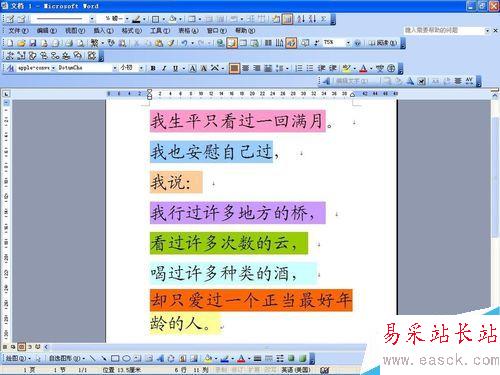Open the 自选图形 AutoShapes button
Viewport: 500px width, 375px height.
click(67, 359)
